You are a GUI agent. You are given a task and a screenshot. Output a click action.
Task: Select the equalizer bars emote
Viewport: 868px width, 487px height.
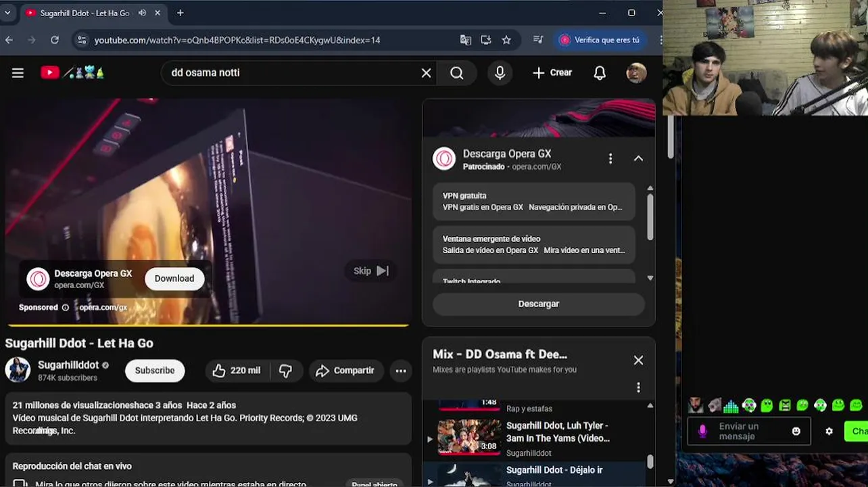[x=731, y=406]
